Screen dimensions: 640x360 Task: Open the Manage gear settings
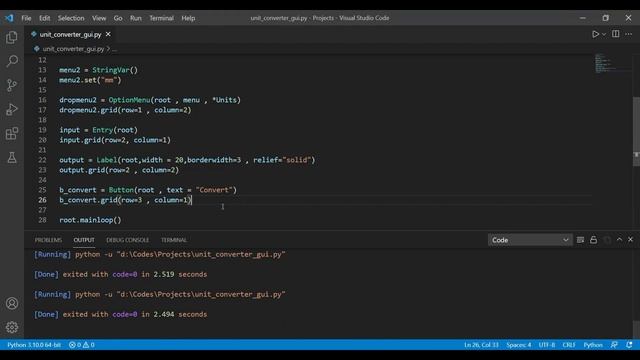[12, 327]
